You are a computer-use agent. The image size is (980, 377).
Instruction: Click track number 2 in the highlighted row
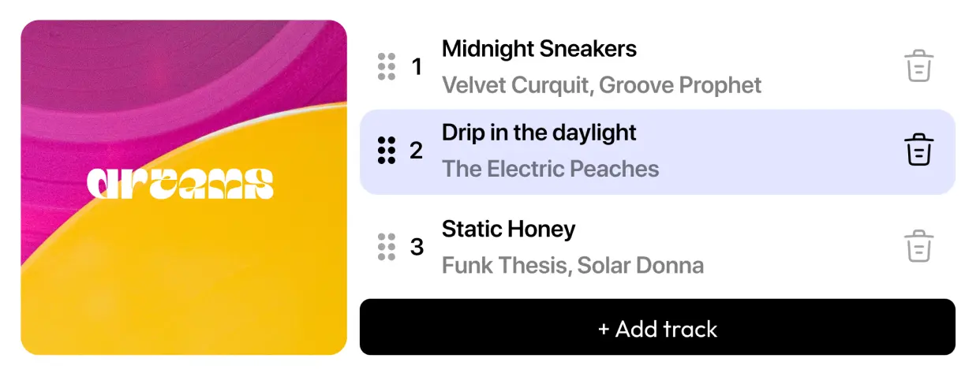click(416, 151)
